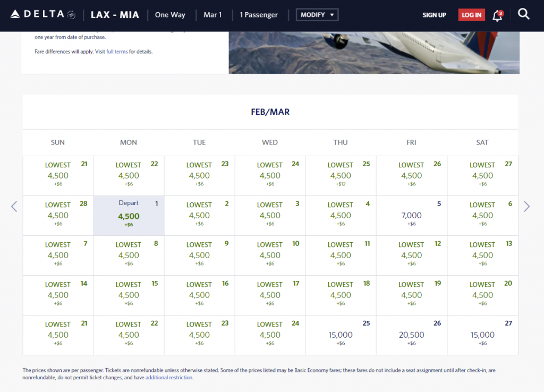Image resolution: width=544 pixels, height=392 pixels.
Task: Click 1 Passenger in the header
Action: [x=259, y=15]
